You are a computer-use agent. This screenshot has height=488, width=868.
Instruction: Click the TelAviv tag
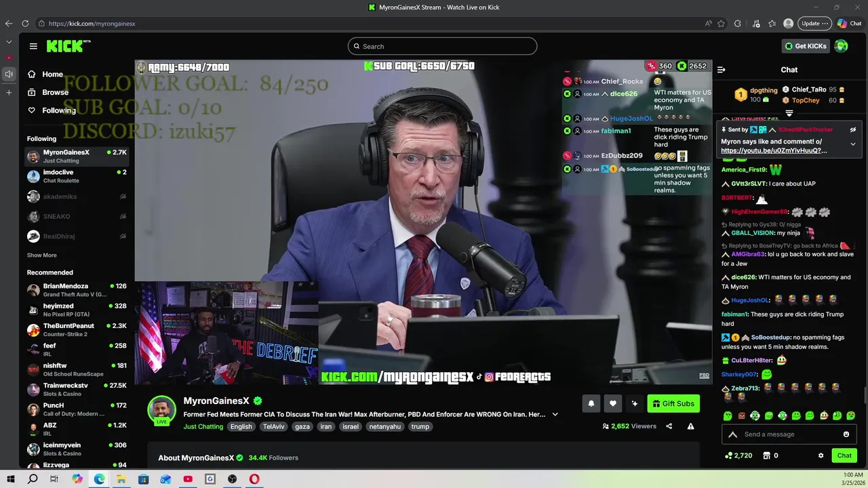[274, 426]
